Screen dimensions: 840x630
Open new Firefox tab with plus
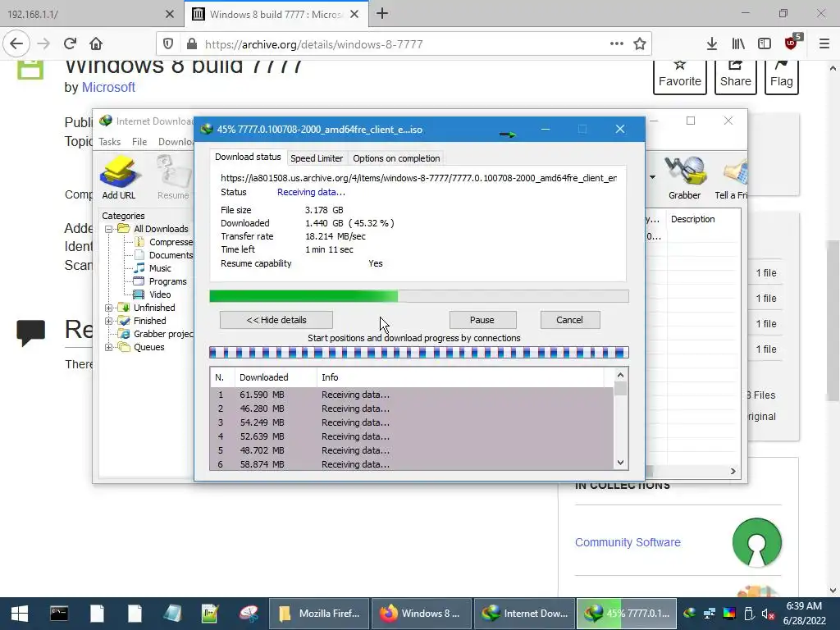382,13
